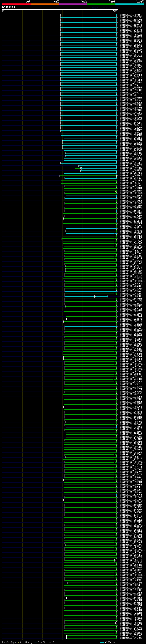
Task: Click hit label UniRef100_B9PWK7
Action: 131,198
